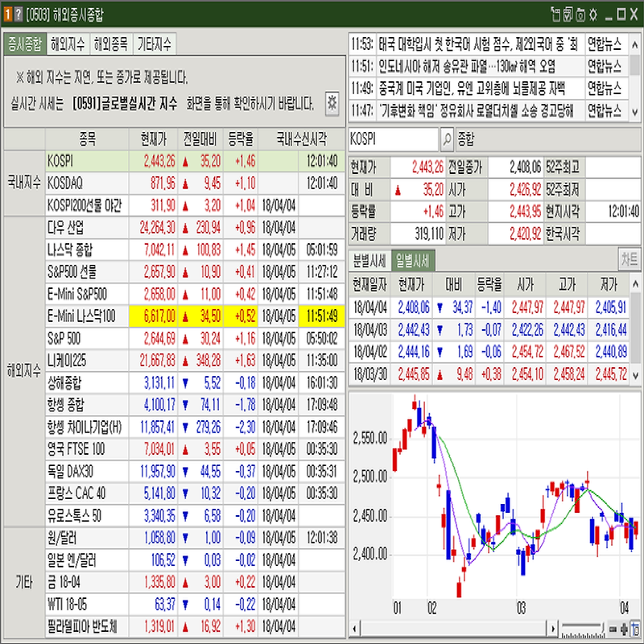Select the E-Mini 나스닥100 row
The height and width of the screenshot is (644, 644).
click(x=195, y=316)
